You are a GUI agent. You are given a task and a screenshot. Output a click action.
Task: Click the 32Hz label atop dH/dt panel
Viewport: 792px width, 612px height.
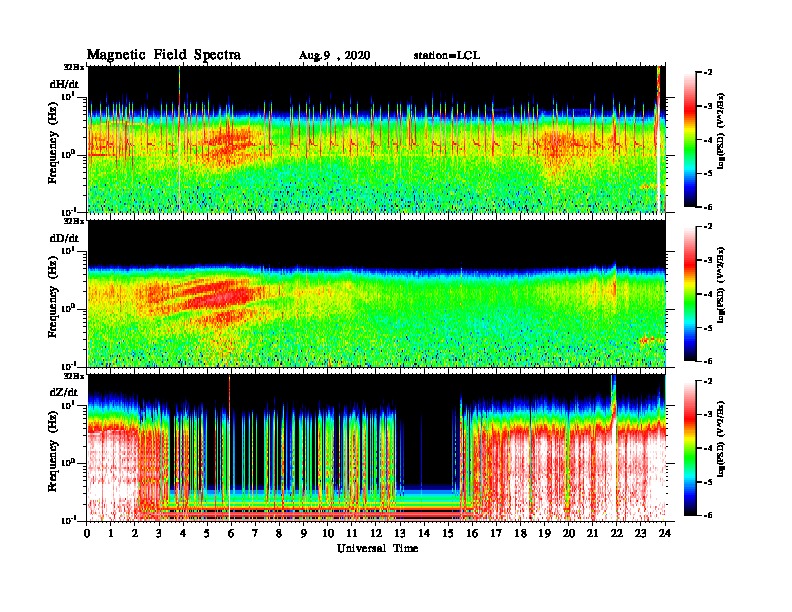[x=74, y=67]
